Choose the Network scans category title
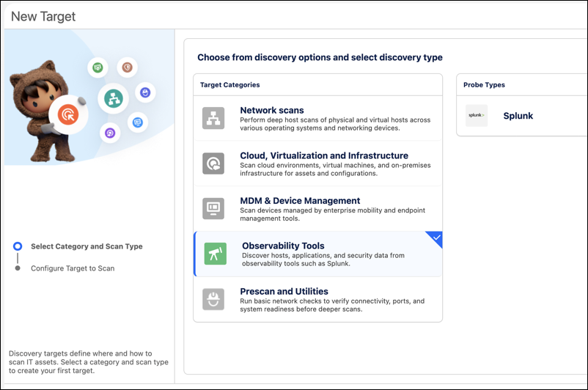The width and height of the screenshot is (588, 390). [x=272, y=110]
